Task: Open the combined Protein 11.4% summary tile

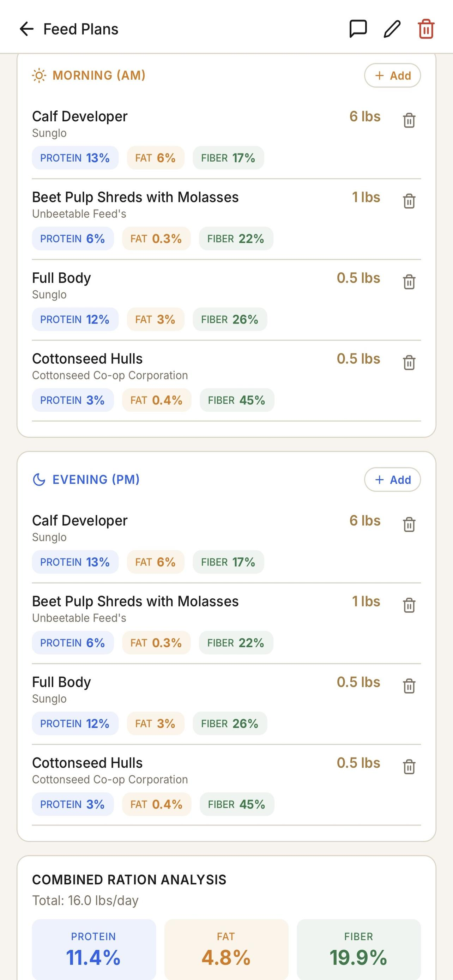Action: 94,950
